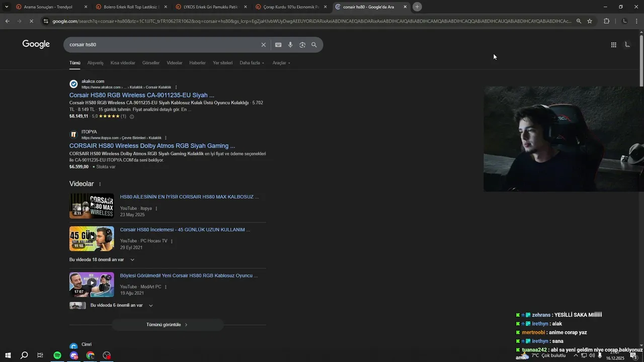Show price info for the akakce result
This screenshot has width=644, height=362.
(x=132, y=116)
